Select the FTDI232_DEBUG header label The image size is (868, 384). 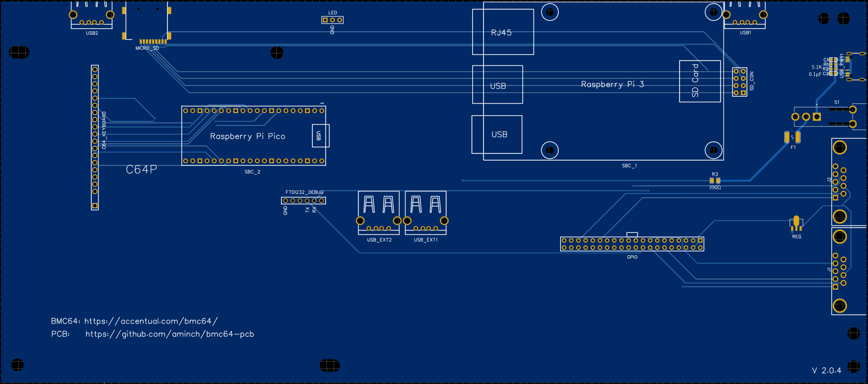(305, 193)
